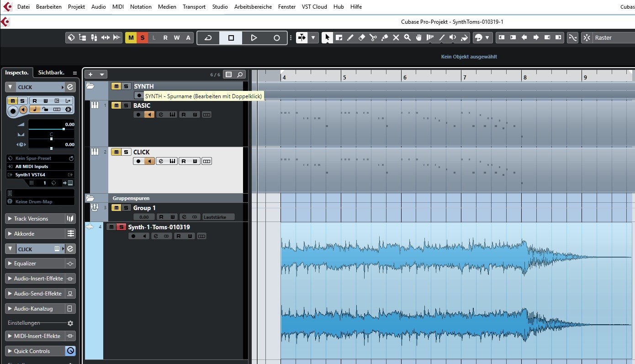Select the Draw pencil tool
Screen dimensions: 635x364
coord(350,38)
